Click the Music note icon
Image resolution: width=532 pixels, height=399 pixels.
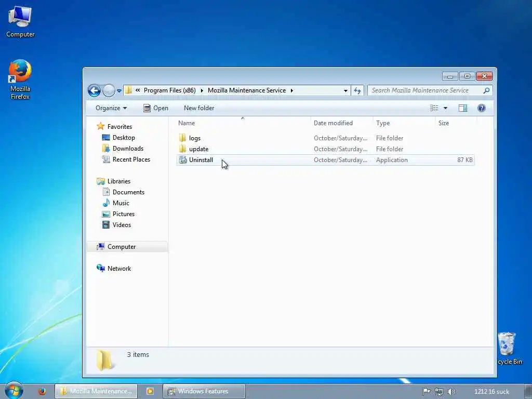click(x=106, y=203)
